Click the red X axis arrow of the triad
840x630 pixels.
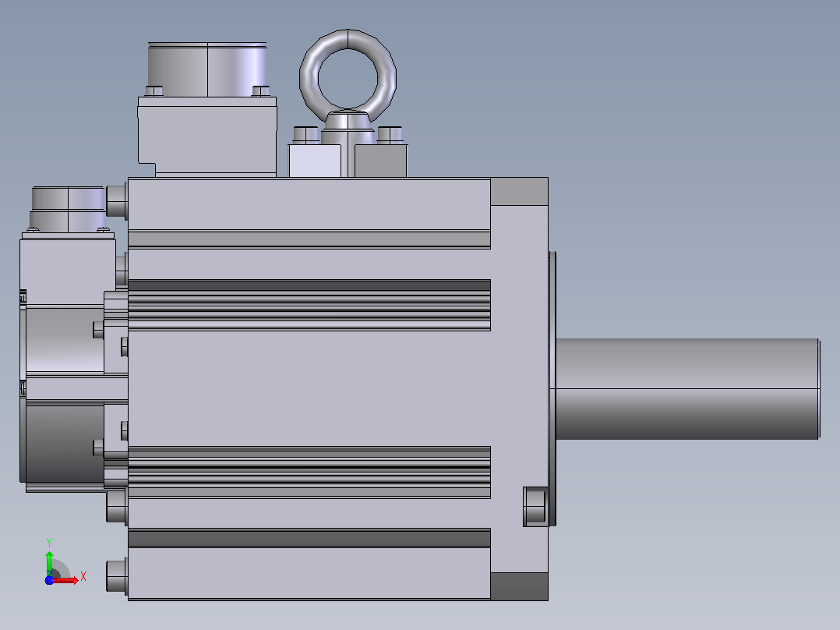(66, 580)
